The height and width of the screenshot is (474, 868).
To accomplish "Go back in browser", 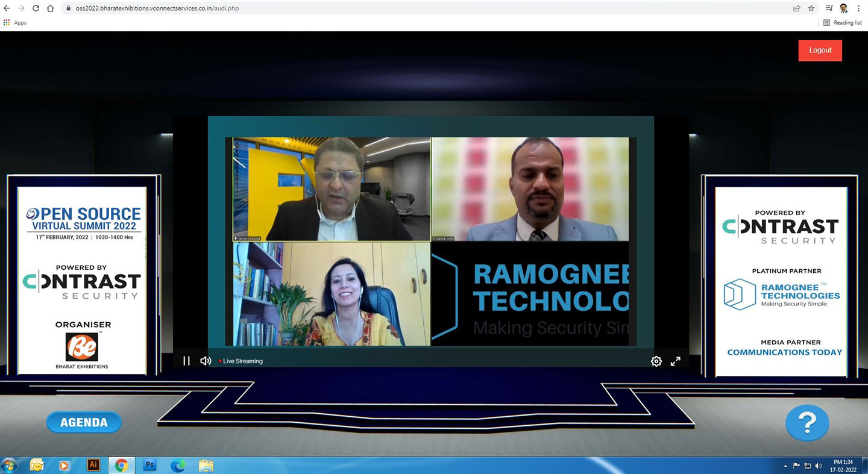I will coord(7,8).
